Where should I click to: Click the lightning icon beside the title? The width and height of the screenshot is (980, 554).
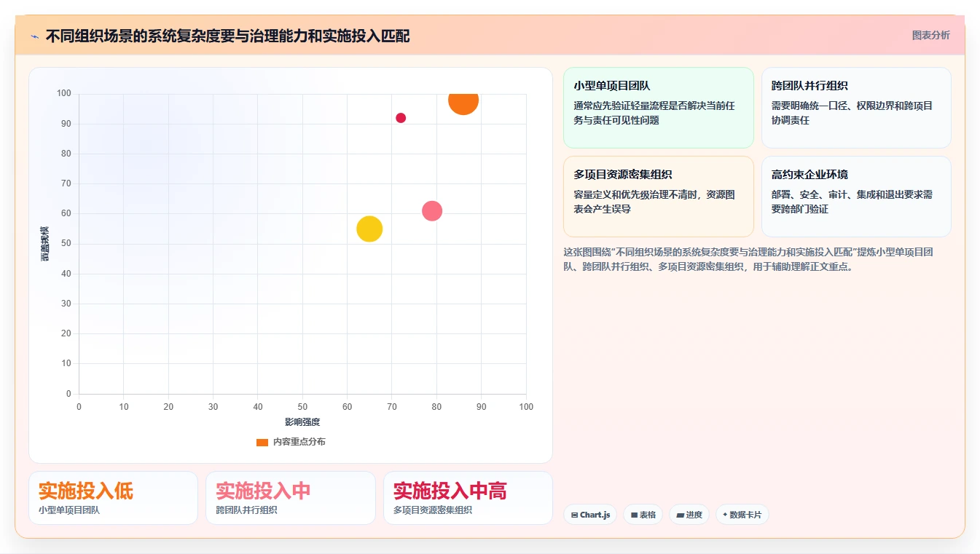(34, 36)
